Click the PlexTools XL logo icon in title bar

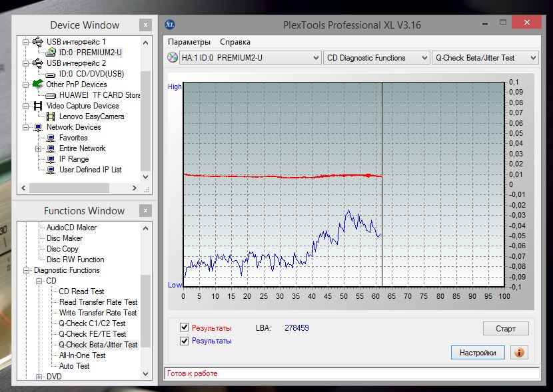(170, 25)
